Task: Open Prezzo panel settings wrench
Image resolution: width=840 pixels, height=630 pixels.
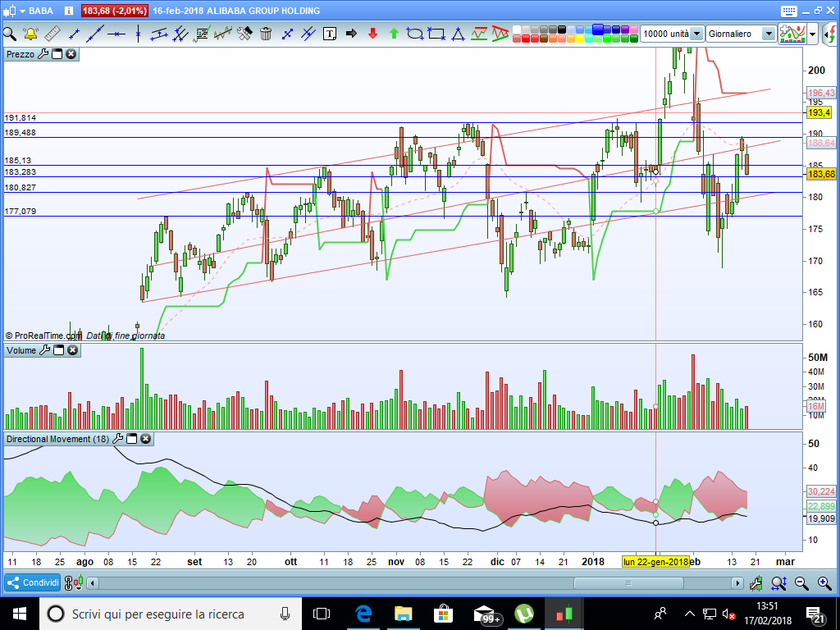Action: (x=43, y=54)
